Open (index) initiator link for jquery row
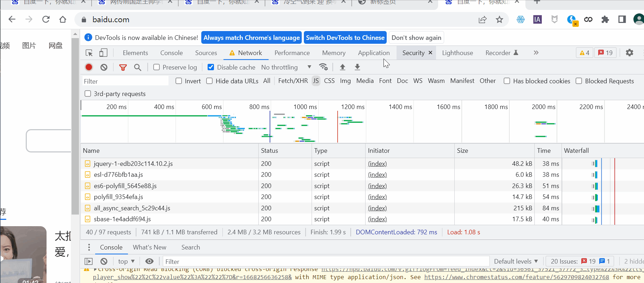Viewport: 644px width, 283px height. point(377,163)
